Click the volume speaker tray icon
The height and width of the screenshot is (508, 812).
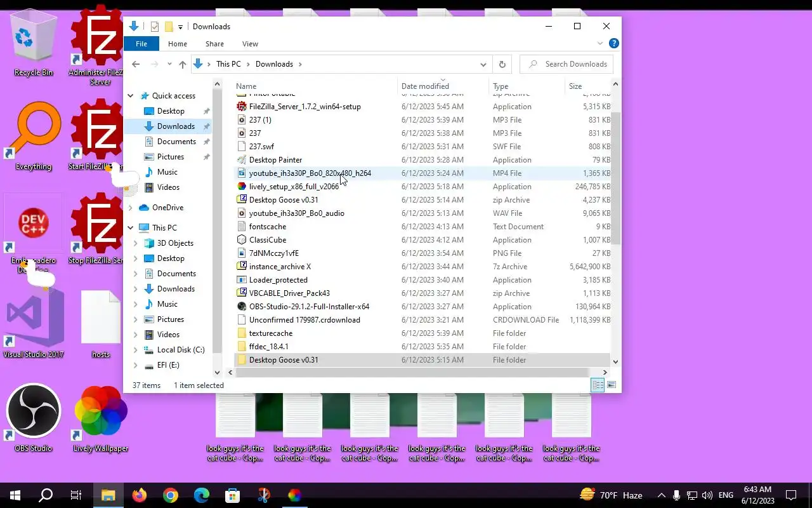(x=707, y=495)
